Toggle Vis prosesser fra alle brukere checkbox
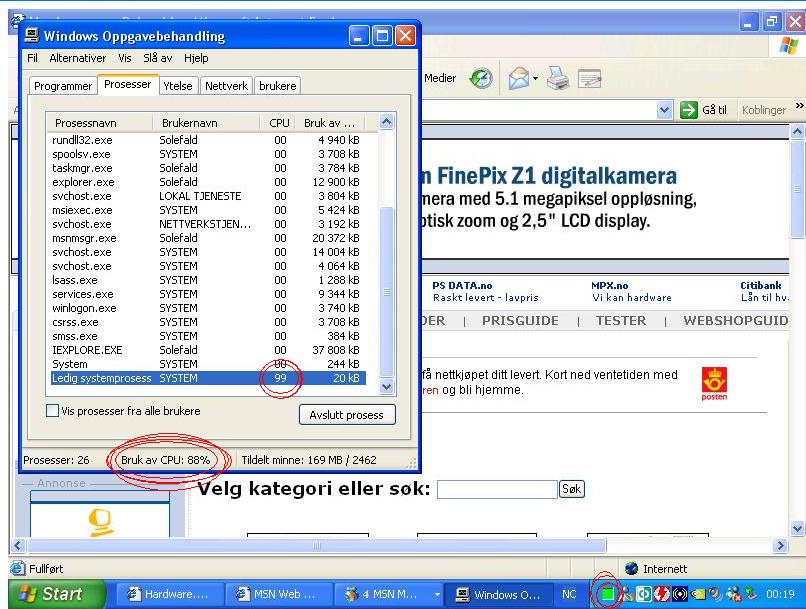The height and width of the screenshot is (609, 806). click(52, 411)
